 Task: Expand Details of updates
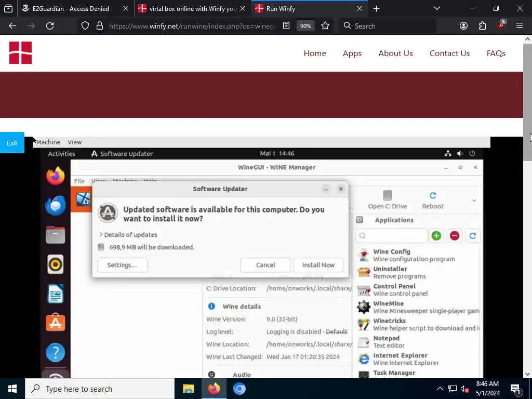[x=128, y=234]
